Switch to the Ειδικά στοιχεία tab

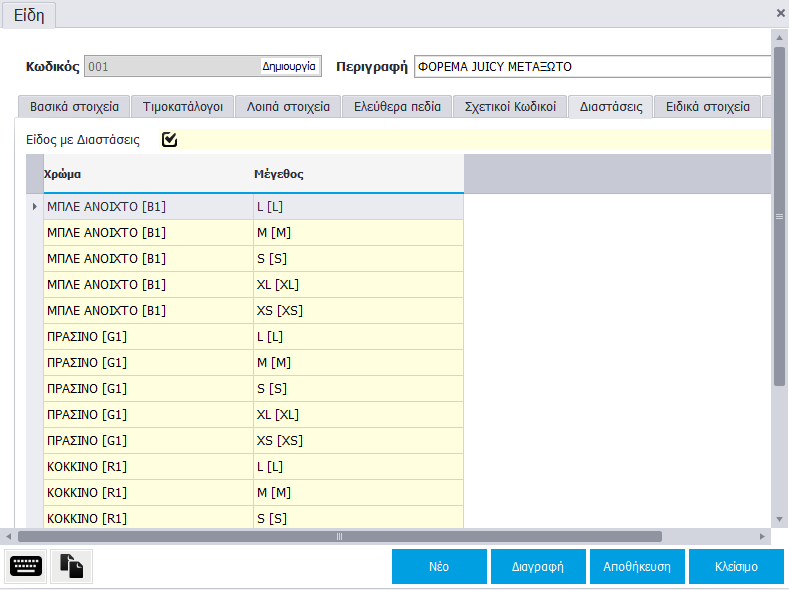point(707,107)
